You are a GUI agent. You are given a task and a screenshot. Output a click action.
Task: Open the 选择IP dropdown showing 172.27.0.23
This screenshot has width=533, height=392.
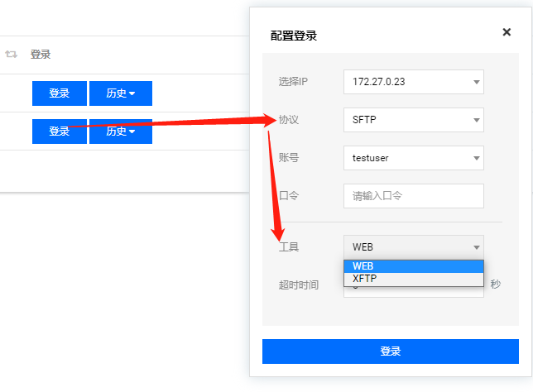point(414,82)
